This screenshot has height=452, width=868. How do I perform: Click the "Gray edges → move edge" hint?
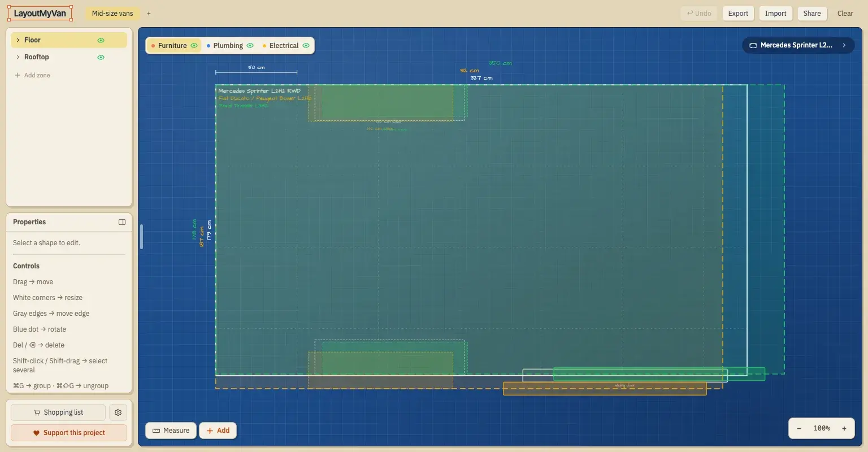[51, 314]
